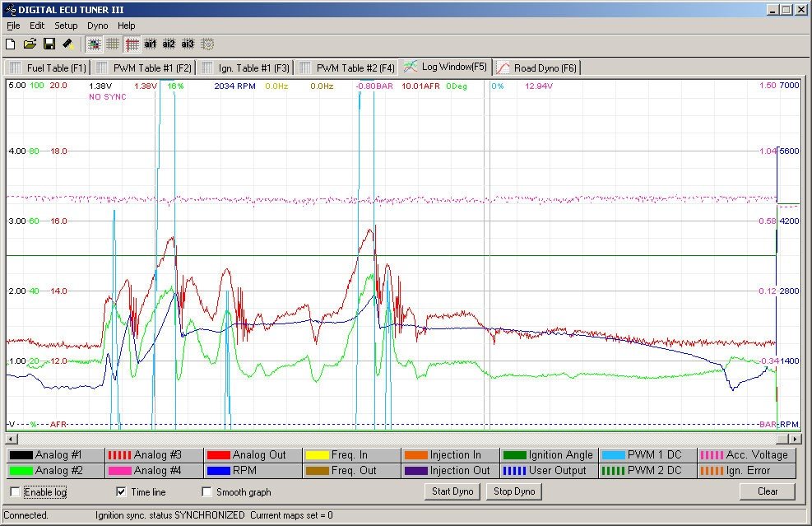Click the New file icon
The image size is (812, 526).
click(11, 44)
